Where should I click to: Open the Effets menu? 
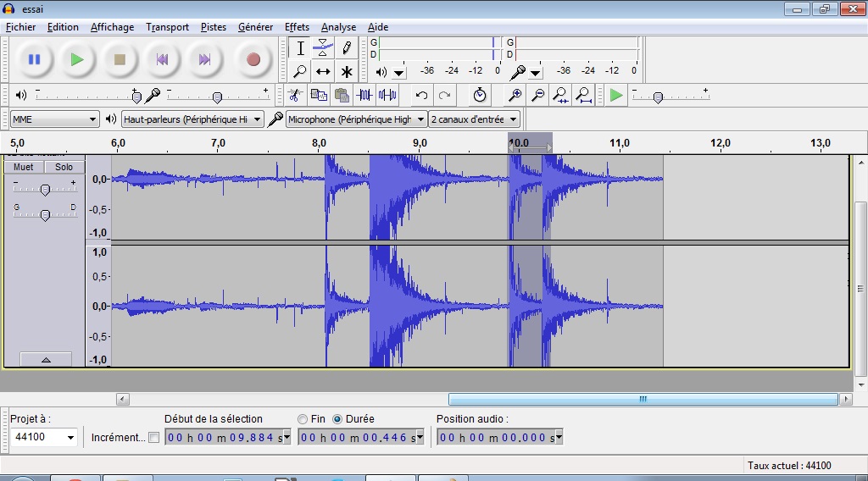click(x=297, y=27)
